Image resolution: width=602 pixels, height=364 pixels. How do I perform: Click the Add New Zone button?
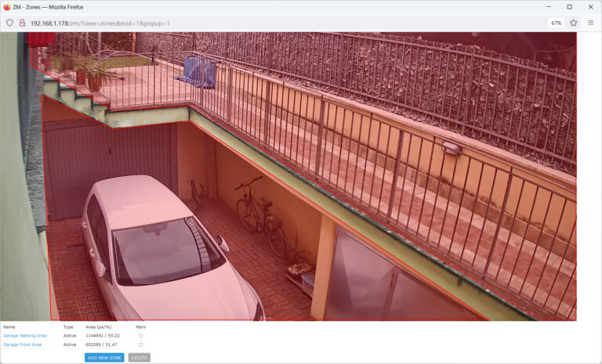[104, 358]
